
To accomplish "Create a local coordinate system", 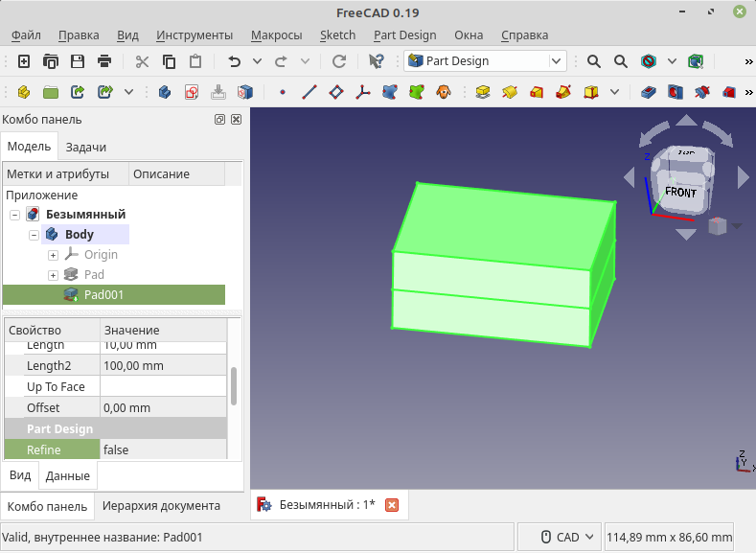I will (x=363, y=92).
